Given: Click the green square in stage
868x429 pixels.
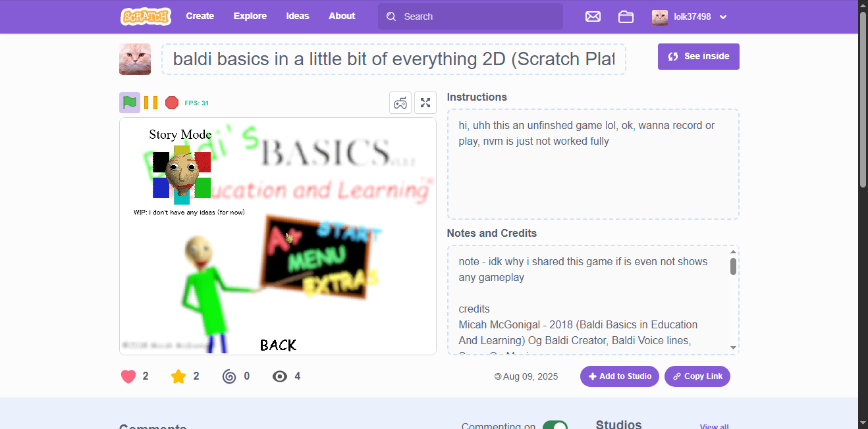Looking at the screenshot, I should [x=203, y=188].
